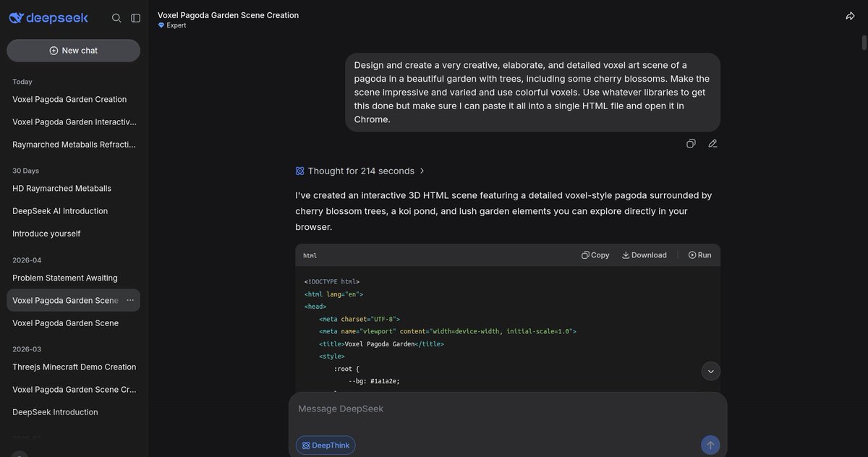The image size is (868, 457).
Task: Open chat DeepSeek Introduction
Action: [x=73, y=412]
